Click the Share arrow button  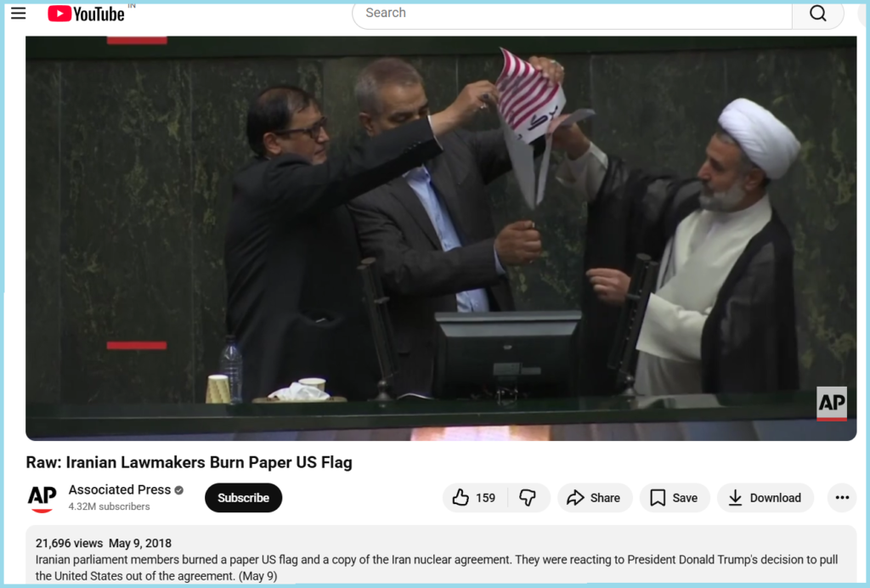(x=594, y=498)
